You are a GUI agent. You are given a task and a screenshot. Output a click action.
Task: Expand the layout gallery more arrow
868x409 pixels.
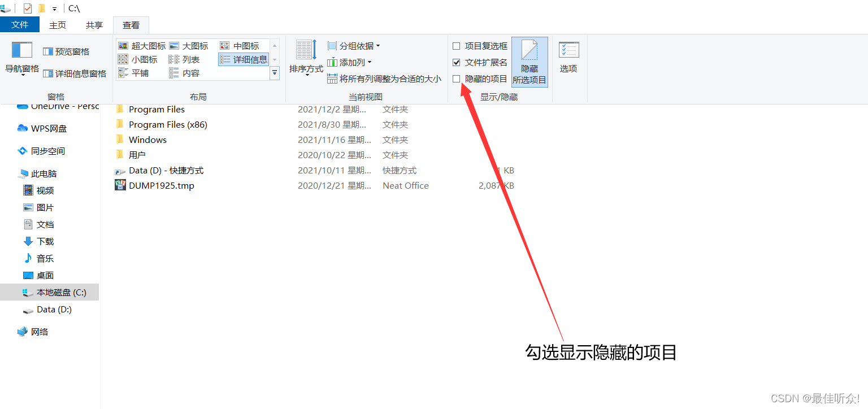click(x=275, y=73)
